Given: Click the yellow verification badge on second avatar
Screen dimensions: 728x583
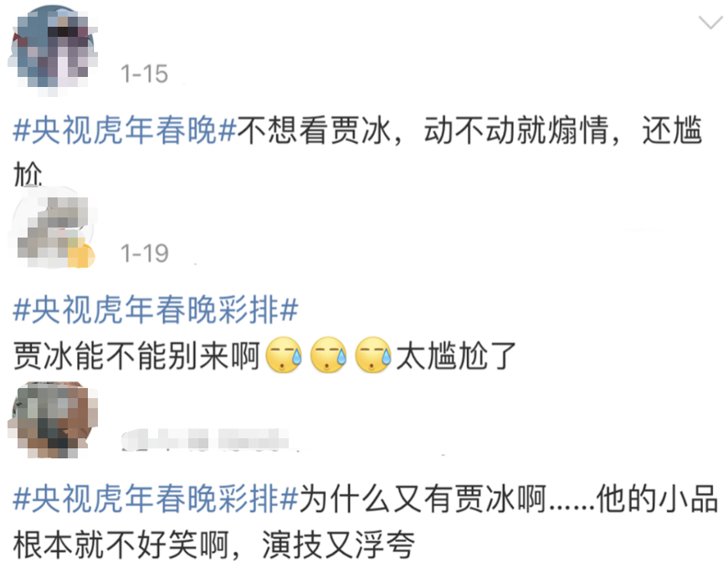Looking at the screenshot, I should pos(81,255).
